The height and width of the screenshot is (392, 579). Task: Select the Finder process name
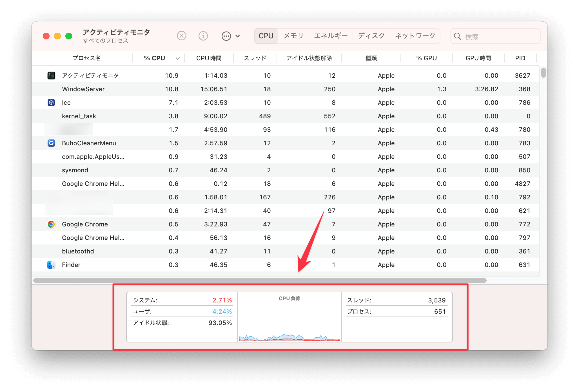[71, 265]
